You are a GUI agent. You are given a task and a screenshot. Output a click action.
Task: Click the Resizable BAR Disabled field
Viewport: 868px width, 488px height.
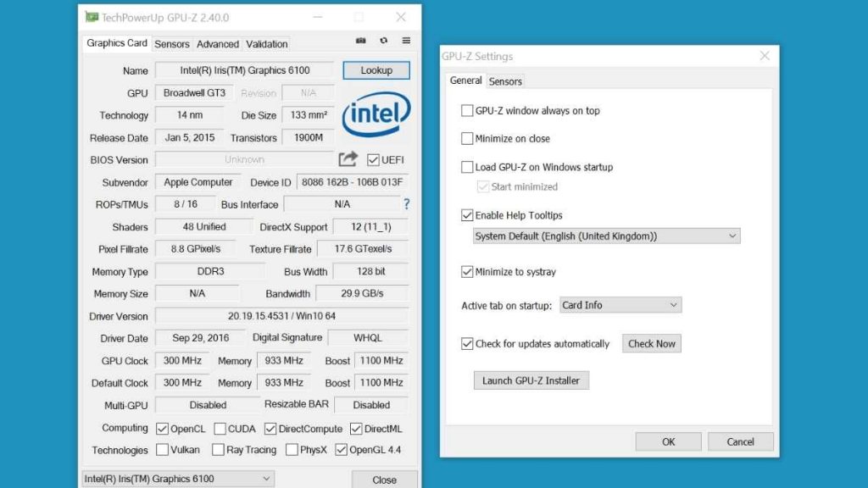coord(371,405)
